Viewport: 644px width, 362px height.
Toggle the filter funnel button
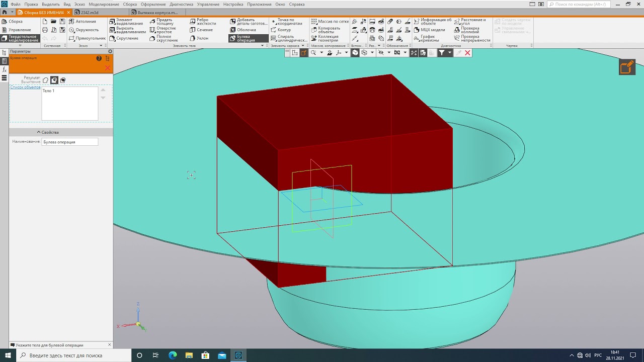click(442, 53)
